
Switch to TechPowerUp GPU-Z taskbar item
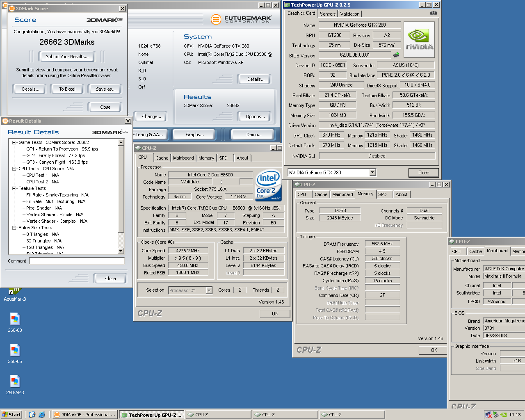point(152,415)
